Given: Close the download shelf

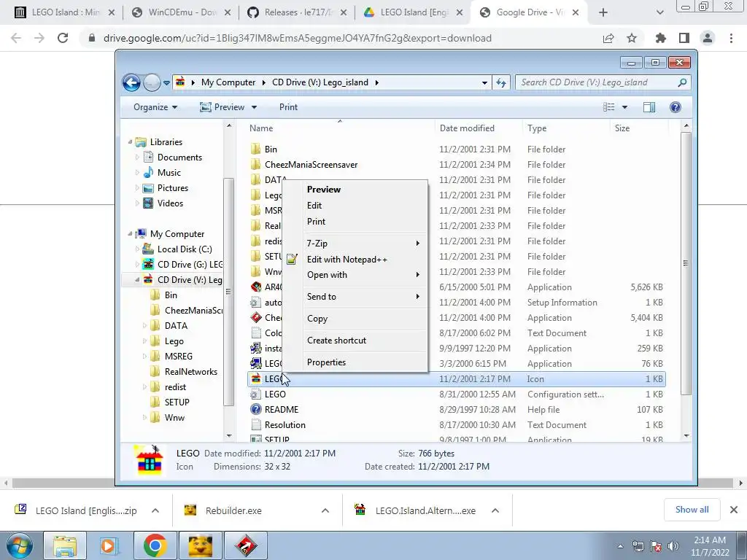Looking at the screenshot, I should pos(734,510).
